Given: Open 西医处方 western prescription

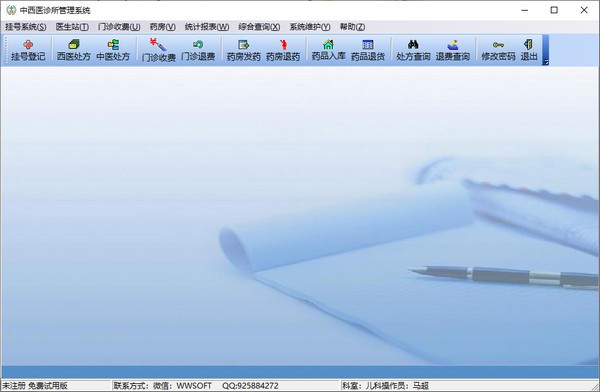Looking at the screenshot, I should (73, 51).
